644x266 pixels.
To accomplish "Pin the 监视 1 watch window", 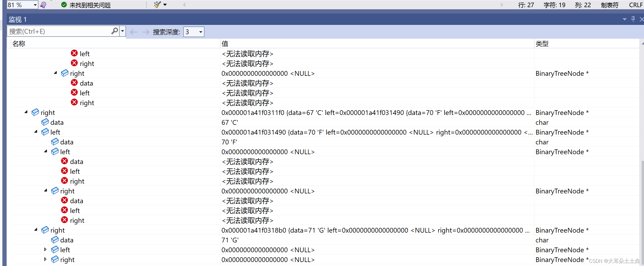I will 633,19.
